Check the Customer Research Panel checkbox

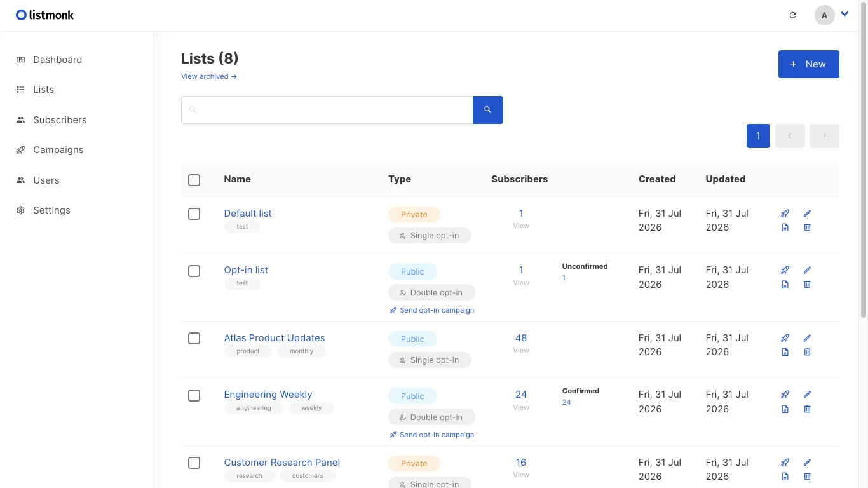(194, 463)
